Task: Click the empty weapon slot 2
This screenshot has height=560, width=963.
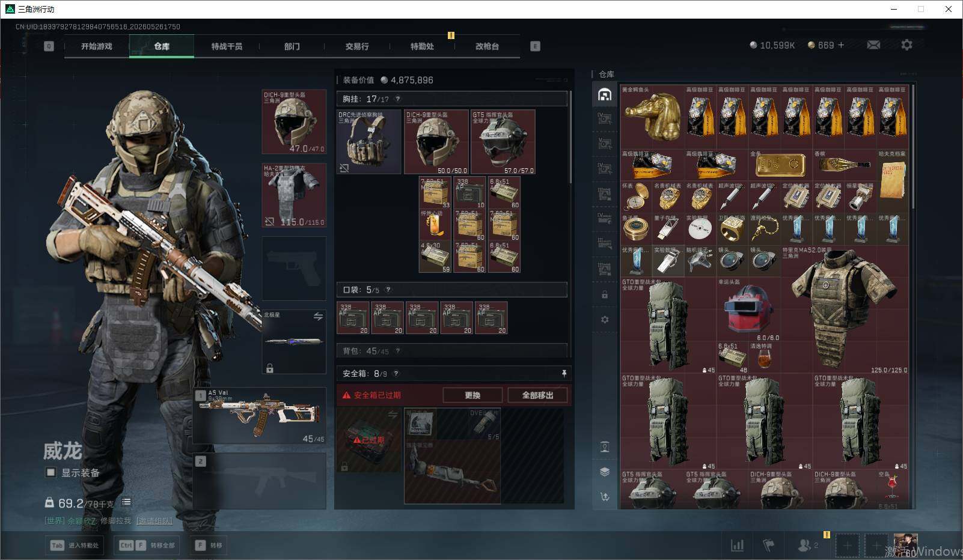Action: [260, 481]
